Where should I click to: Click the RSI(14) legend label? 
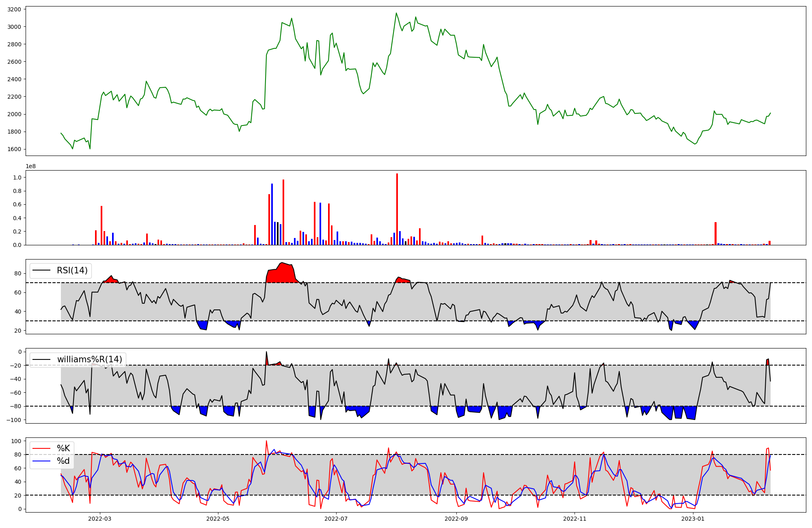pos(72,270)
